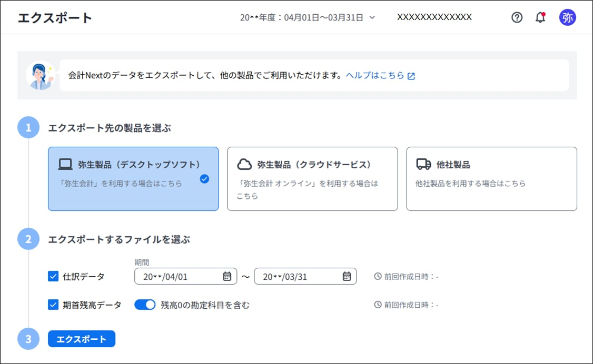The height and width of the screenshot is (364, 593).
Task: Click the assistant character avatar image
Action: click(40, 75)
